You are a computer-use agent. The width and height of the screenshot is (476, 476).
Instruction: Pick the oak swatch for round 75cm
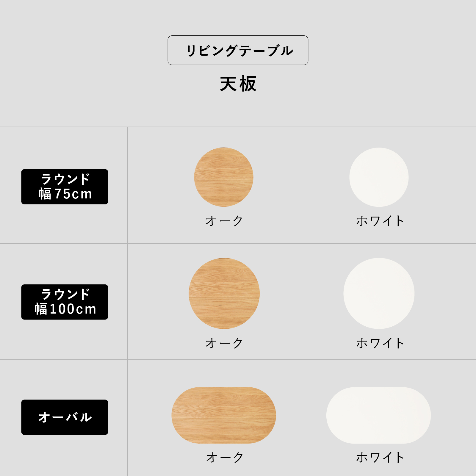tap(224, 177)
